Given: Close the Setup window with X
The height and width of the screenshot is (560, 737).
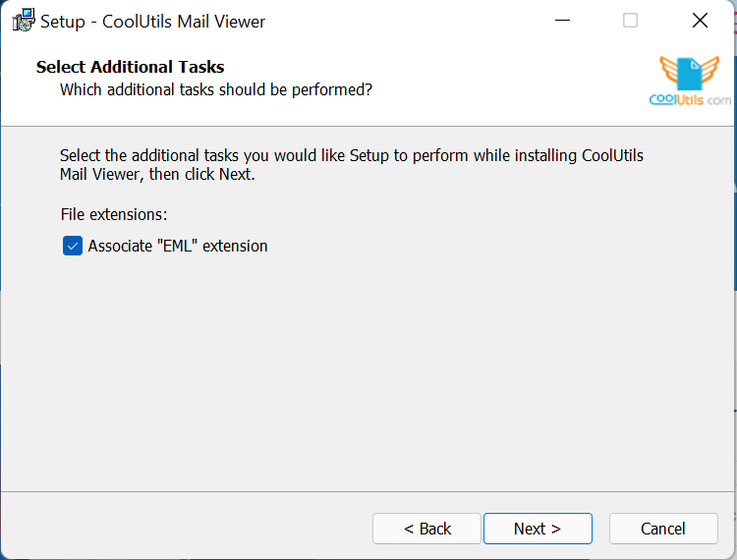Looking at the screenshot, I should point(700,21).
